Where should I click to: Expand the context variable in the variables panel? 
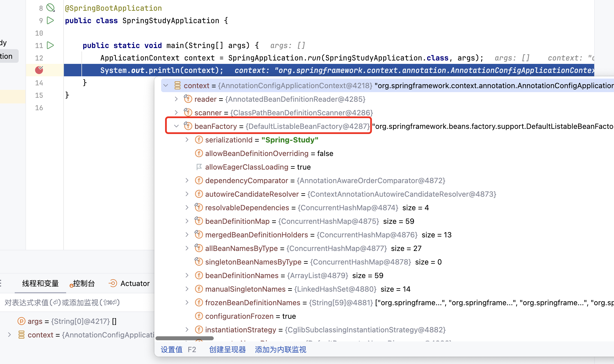[x=10, y=335]
